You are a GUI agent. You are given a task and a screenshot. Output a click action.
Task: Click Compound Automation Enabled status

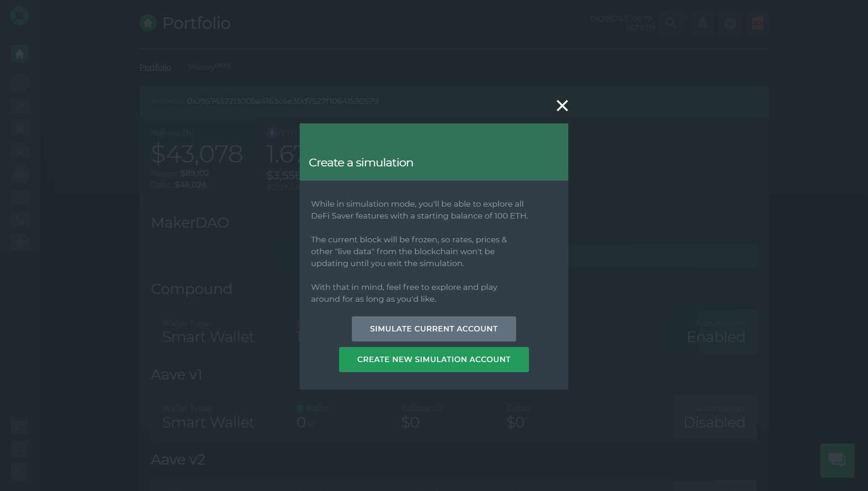(x=716, y=337)
